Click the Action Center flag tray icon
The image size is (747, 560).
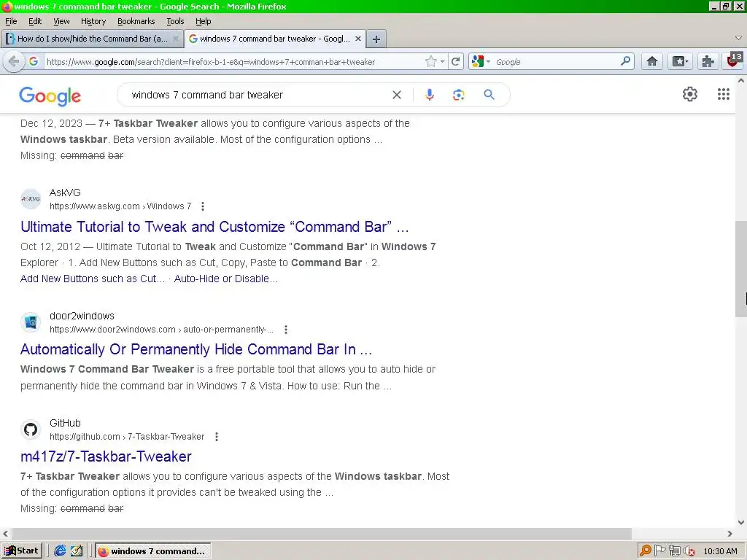tap(659, 551)
